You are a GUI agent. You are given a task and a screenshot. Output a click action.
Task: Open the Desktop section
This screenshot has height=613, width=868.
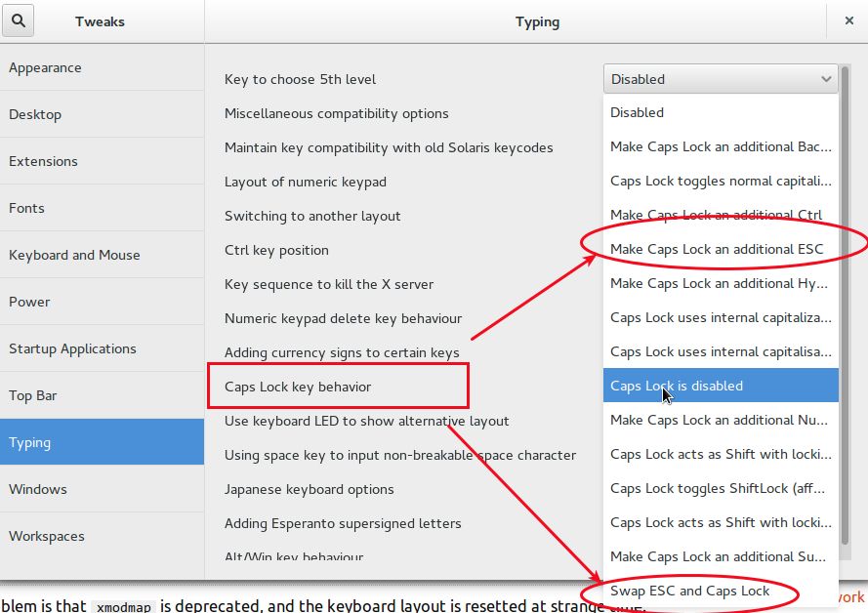tap(102, 114)
